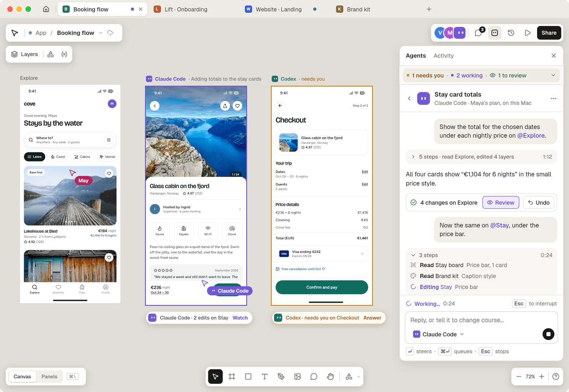The width and height of the screenshot is (569, 392).
Task: Open the help question mark icon
Action: [556, 377]
